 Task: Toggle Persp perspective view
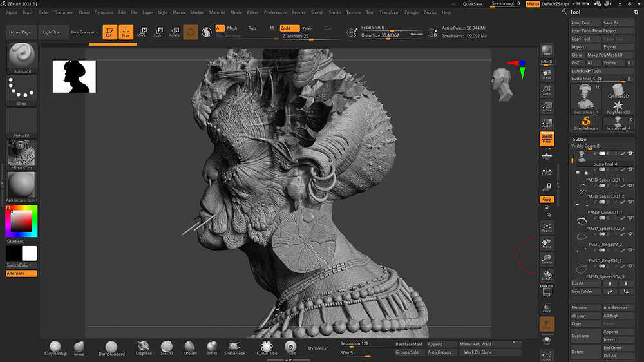coord(547,139)
